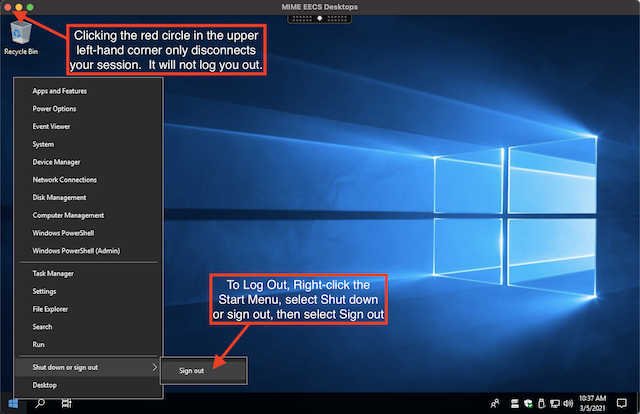Click the Show Desktop sliver at taskbar edge
This screenshot has width=640, height=414.
638,403
